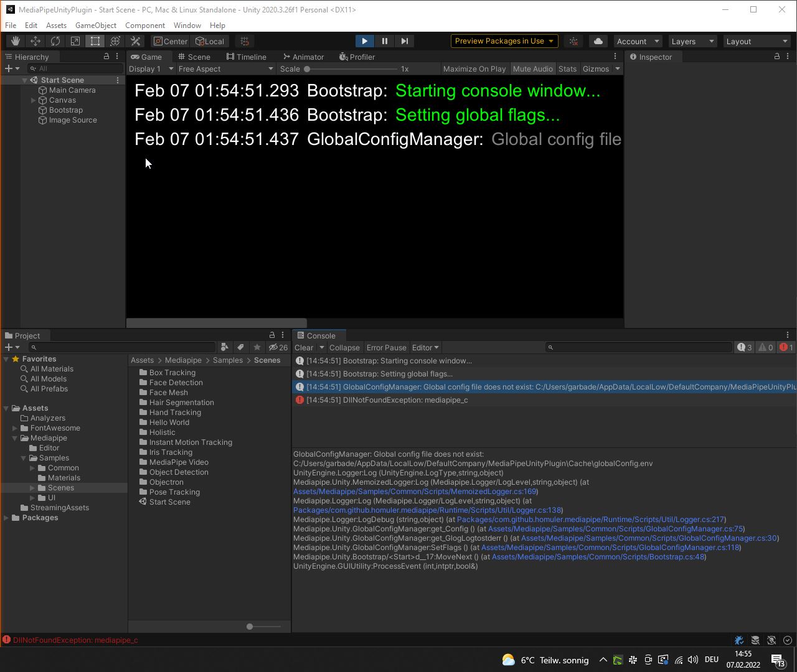
Task: Clear the Console messages
Action: pyautogui.click(x=304, y=347)
